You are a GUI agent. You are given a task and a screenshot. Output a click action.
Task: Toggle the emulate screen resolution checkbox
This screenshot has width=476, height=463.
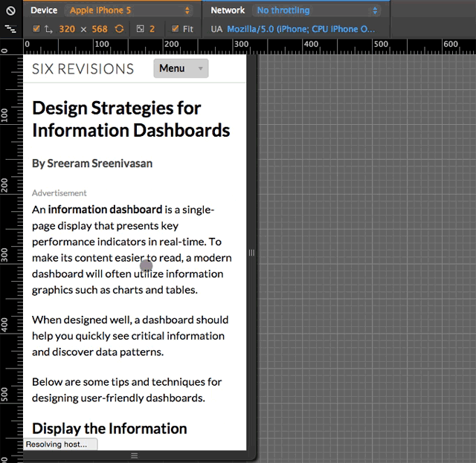click(36, 29)
